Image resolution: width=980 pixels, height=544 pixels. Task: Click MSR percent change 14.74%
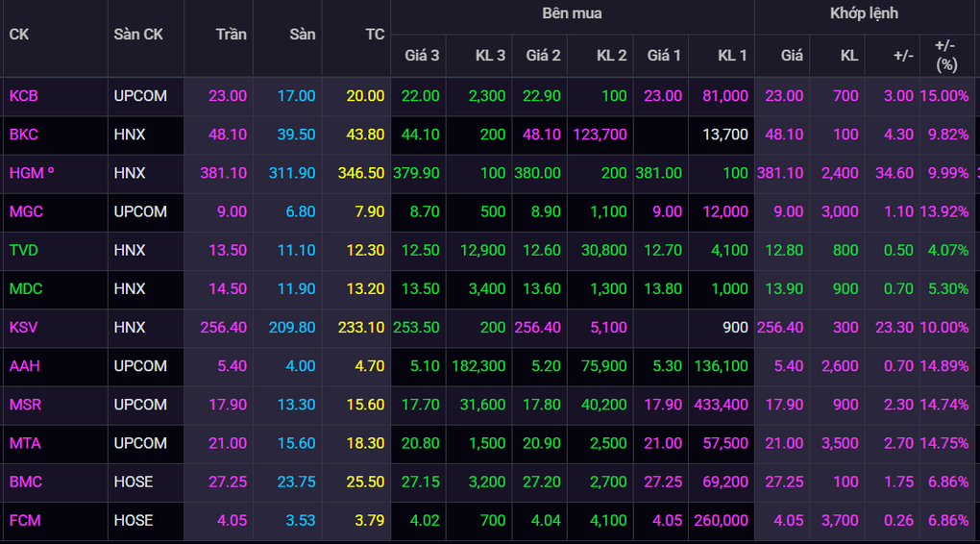tap(943, 405)
